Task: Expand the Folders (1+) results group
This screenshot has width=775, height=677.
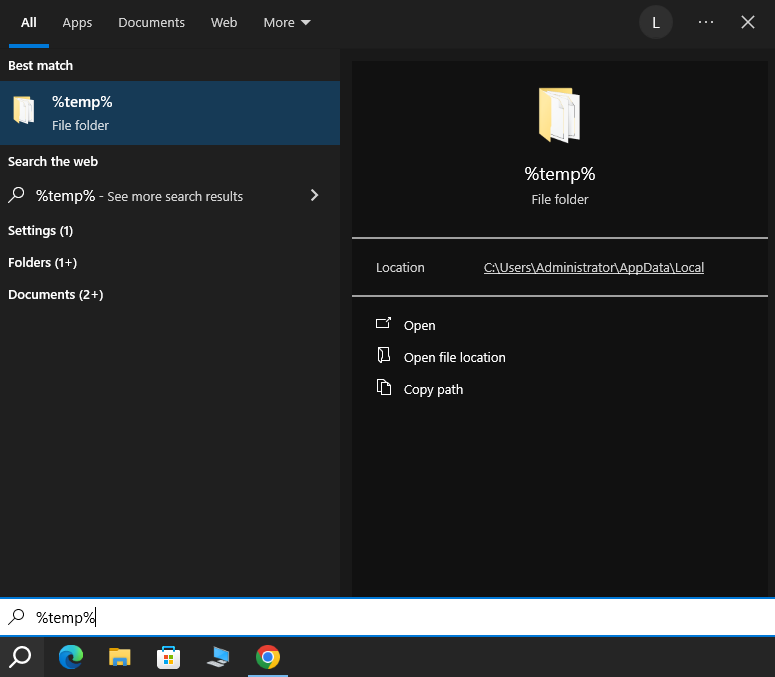Action: point(43,262)
